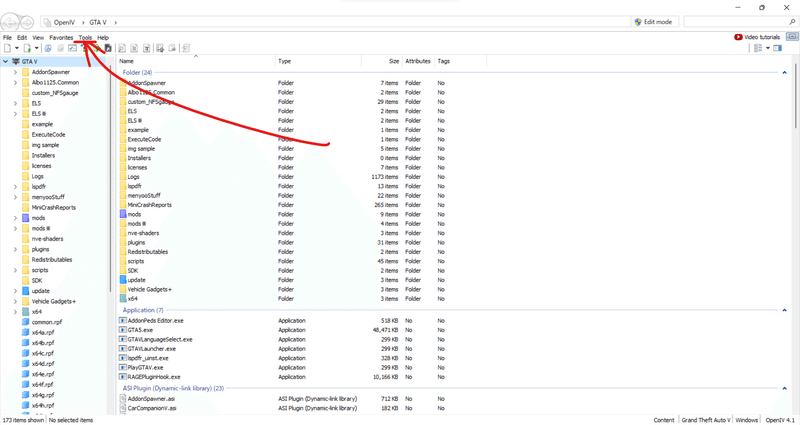Expand the plugins tree node
The image size is (800, 425).
coord(15,249)
